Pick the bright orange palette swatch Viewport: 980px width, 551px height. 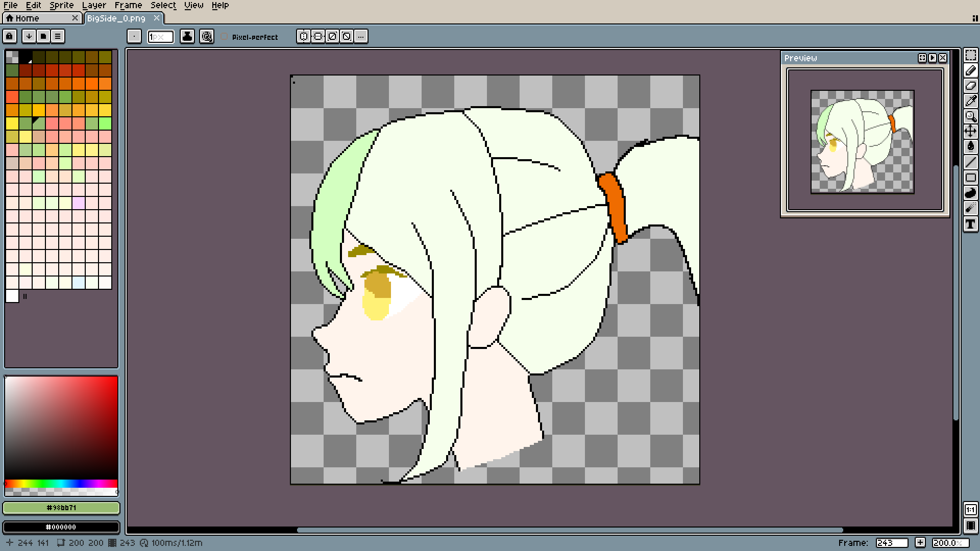(x=92, y=84)
